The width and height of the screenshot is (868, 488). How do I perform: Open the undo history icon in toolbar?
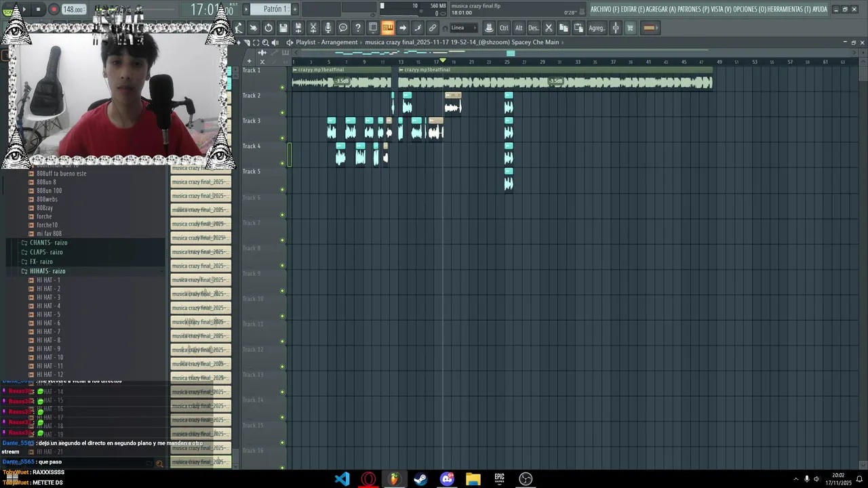point(269,28)
